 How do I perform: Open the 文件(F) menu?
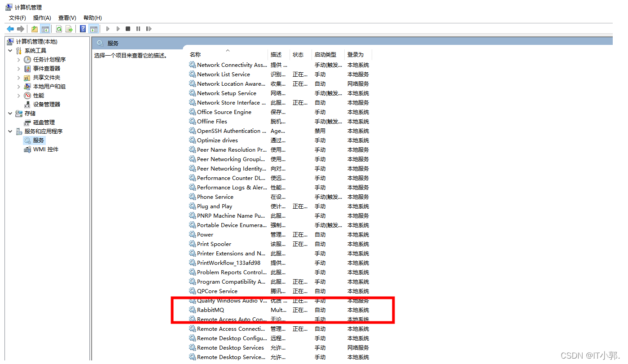(18, 18)
